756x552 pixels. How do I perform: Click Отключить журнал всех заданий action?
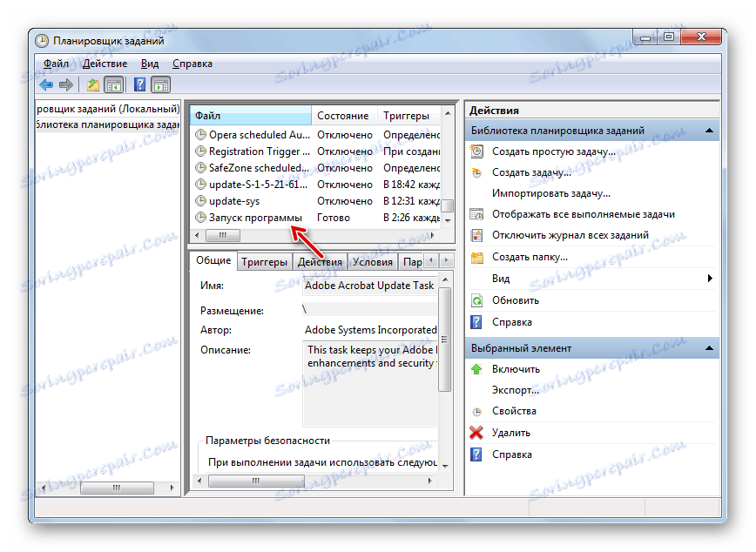(x=570, y=235)
